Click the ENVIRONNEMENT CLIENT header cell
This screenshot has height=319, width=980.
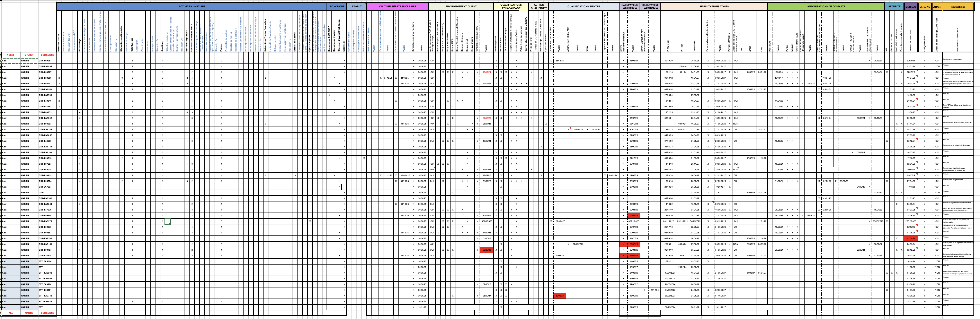[461, 7]
